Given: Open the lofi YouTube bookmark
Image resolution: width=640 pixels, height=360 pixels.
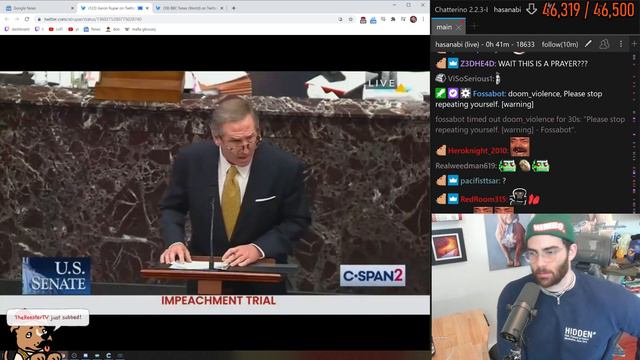Looking at the screenshot, I should 56,29.
